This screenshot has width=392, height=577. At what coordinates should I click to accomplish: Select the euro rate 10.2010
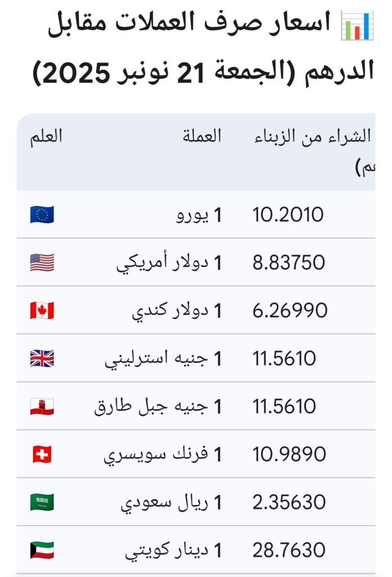(288, 215)
